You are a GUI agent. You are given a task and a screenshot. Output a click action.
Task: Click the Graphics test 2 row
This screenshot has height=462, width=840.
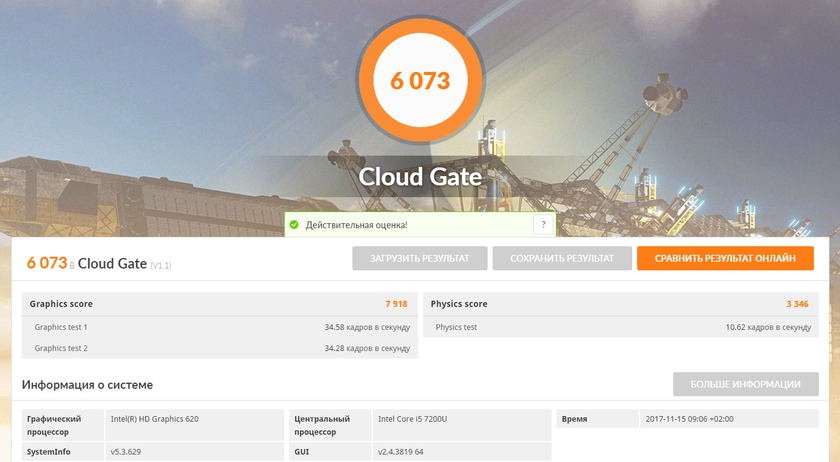219,348
